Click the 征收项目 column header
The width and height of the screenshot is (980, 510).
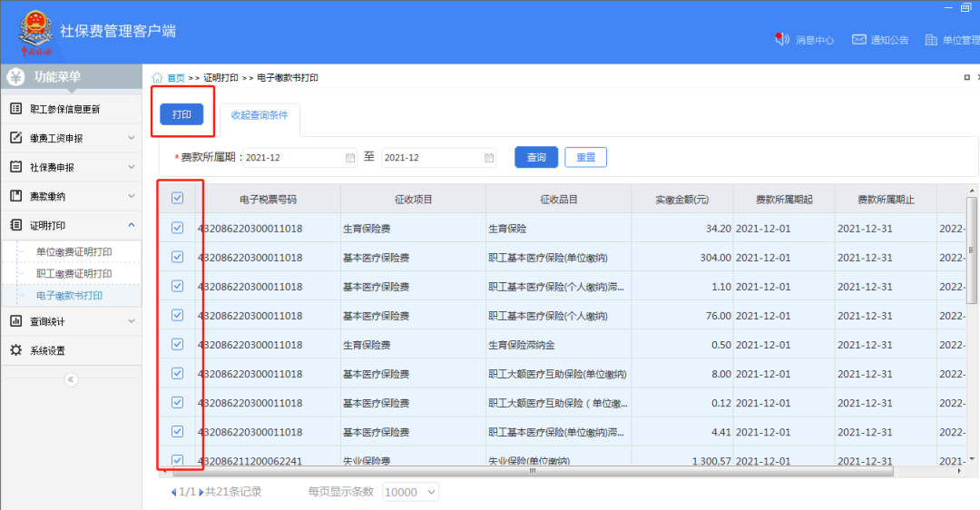tap(413, 200)
